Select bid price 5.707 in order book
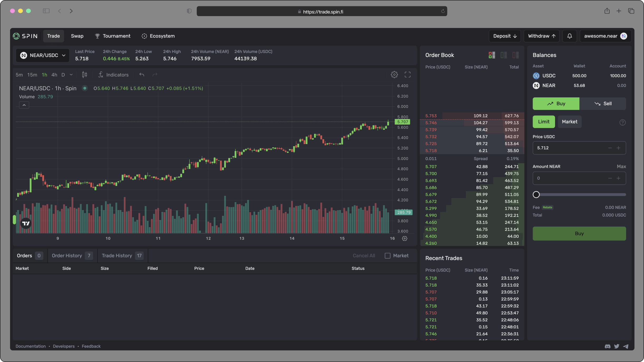This screenshot has width=644, height=362. pos(431,167)
